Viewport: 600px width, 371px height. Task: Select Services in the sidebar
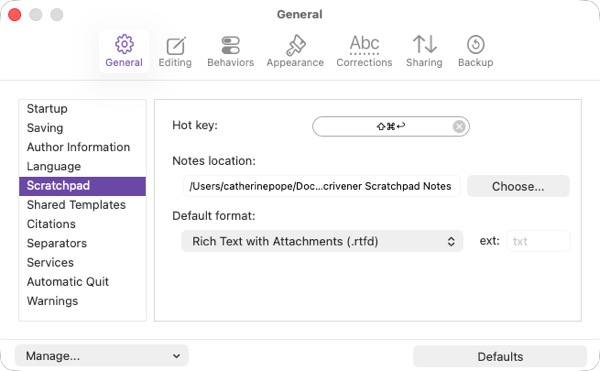pos(82,262)
